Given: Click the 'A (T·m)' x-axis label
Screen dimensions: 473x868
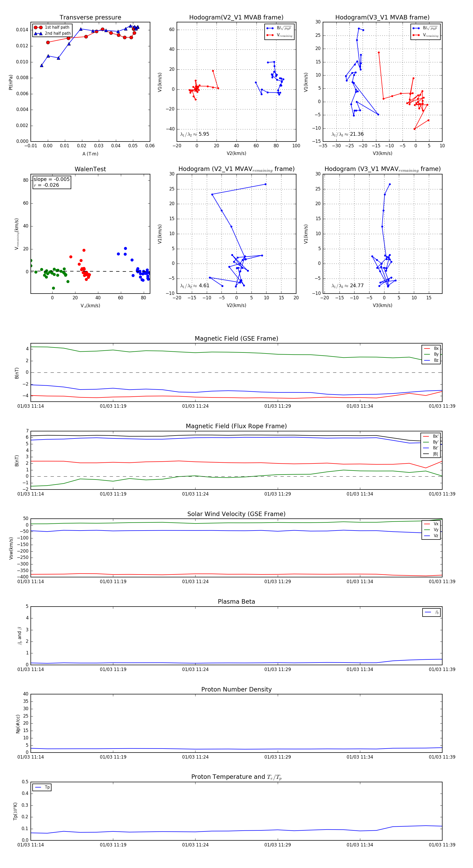Looking at the screenshot, I should (90, 154).
